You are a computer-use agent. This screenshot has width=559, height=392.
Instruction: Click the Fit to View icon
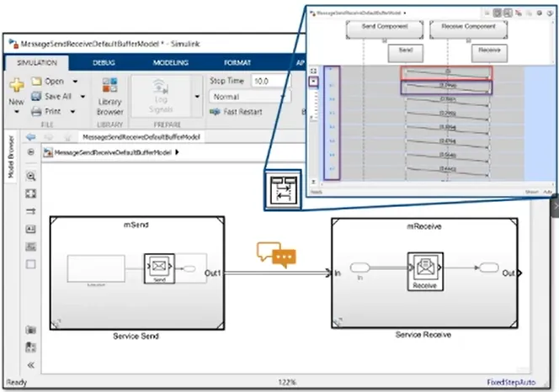(30, 193)
